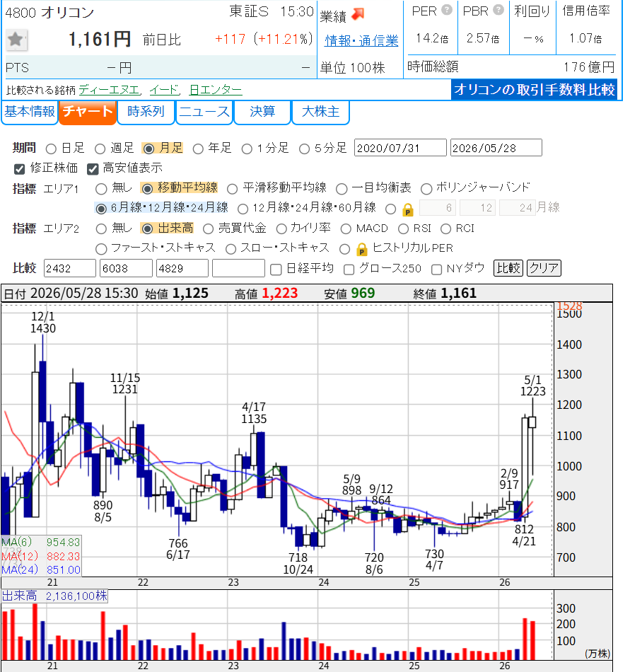The height and width of the screenshot is (672, 630).
Task: Click the start date field 2020/07/31
Action: click(x=400, y=148)
